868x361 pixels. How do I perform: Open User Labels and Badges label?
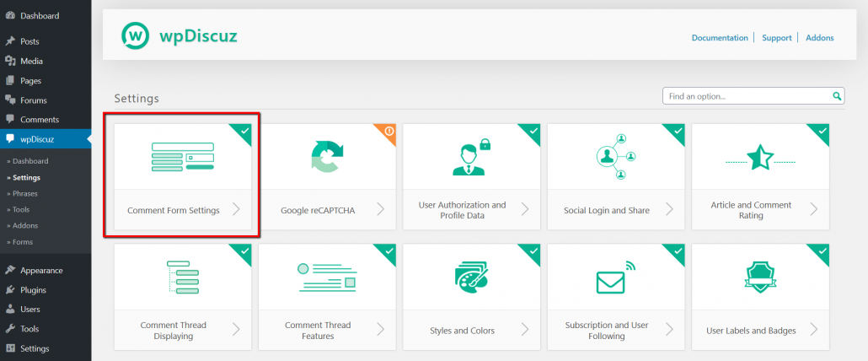click(751, 331)
